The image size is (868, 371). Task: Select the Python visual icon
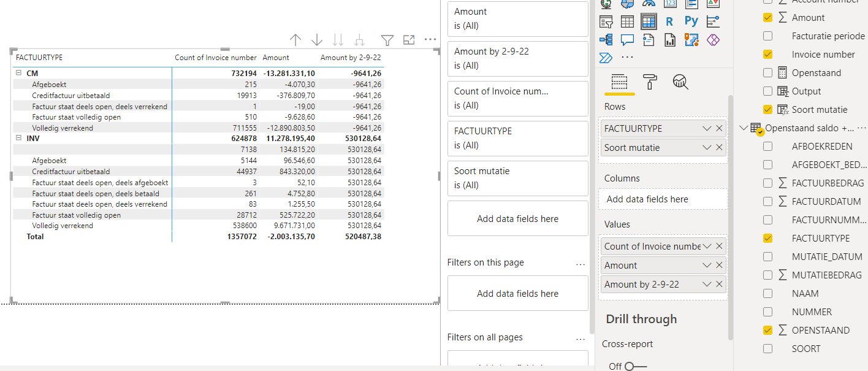coord(691,22)
